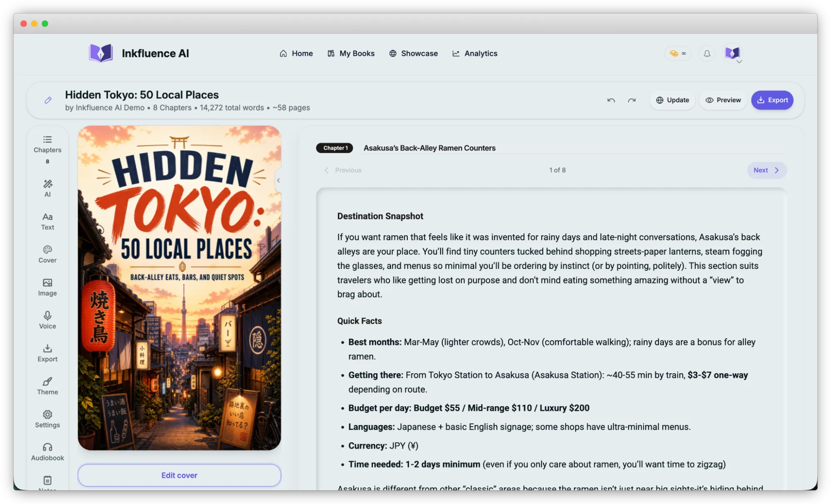The height and width of the screenshot is (504, 831).
Task: Click the Destination Snapshot heading
Action: click(x=380, y=216)
